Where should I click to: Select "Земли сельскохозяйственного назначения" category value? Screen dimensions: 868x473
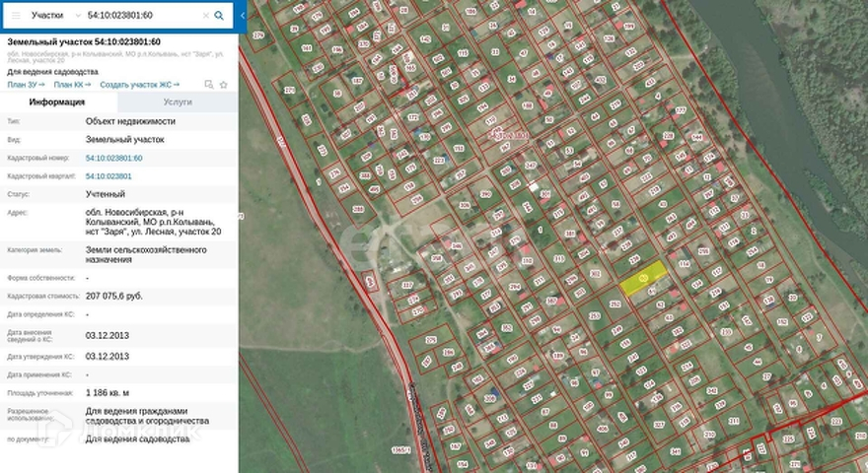pos(146,254)
